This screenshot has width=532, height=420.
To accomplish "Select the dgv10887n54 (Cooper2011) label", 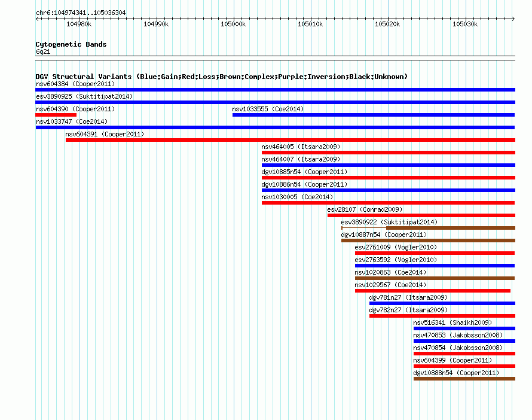I will click(384, 235).
